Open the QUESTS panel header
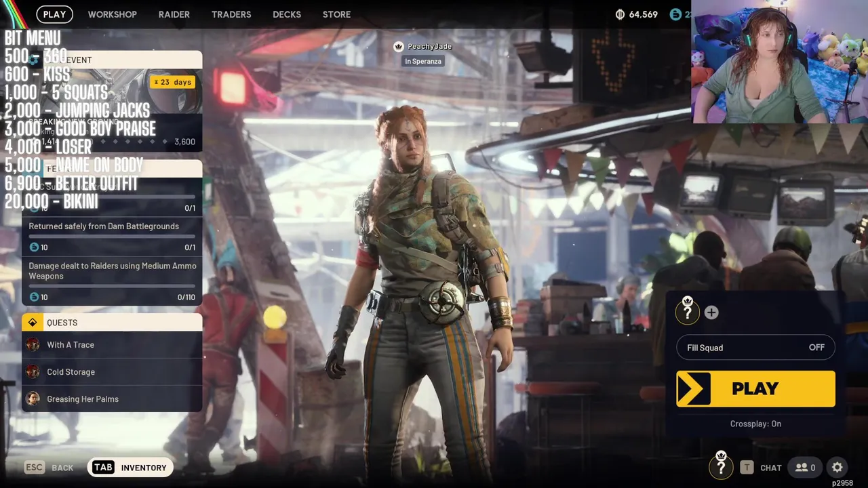Image resolution: width=868 pixels, height=488 pixels. [112, 323]
